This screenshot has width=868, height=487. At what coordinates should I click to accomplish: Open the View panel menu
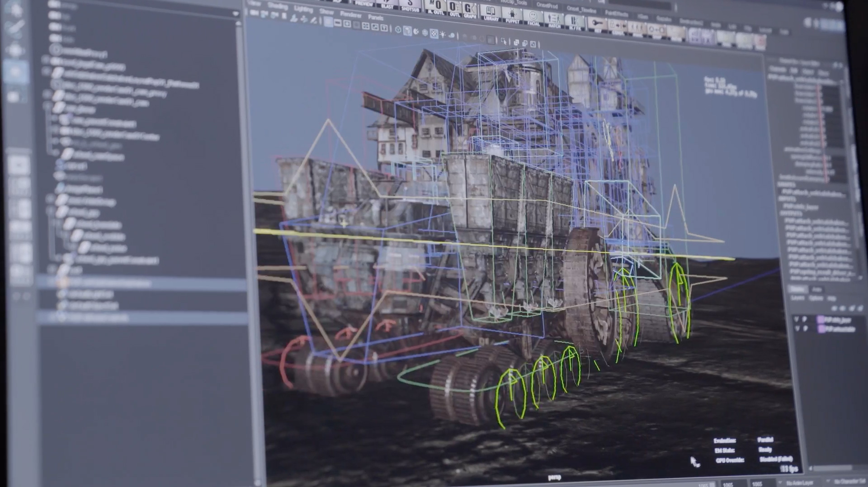pos(255,3)
